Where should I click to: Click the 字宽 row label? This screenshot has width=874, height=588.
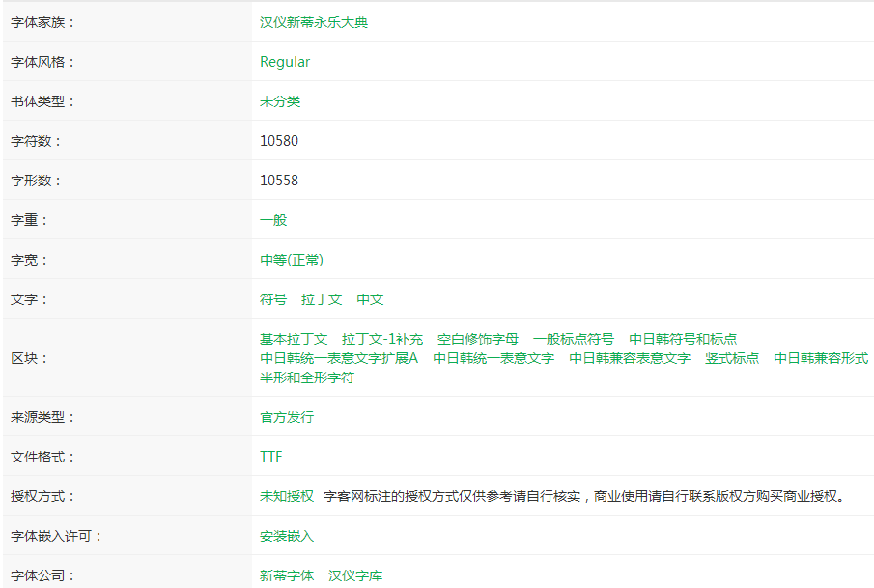29,260
